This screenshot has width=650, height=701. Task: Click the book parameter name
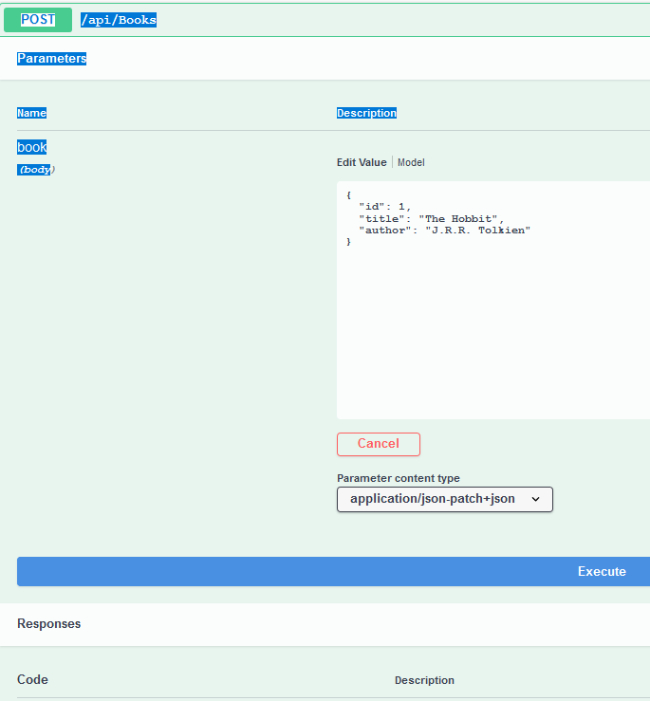click(x=32, y=147)
